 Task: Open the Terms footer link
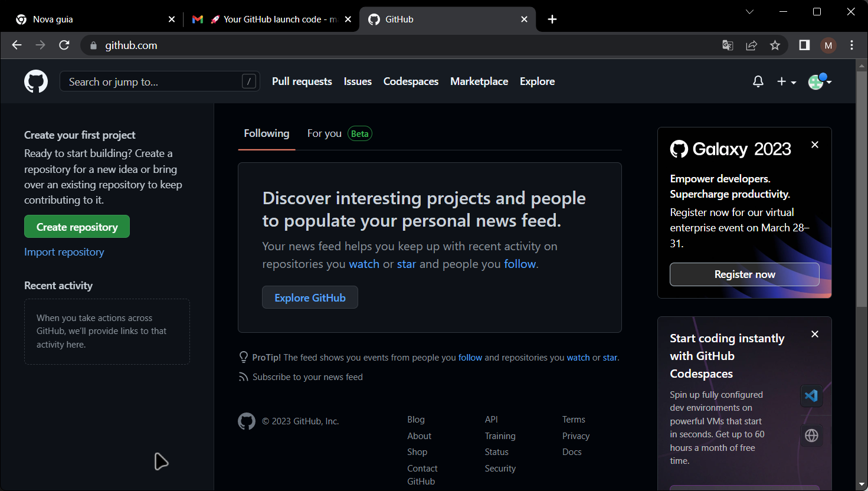tap(574, 420)
